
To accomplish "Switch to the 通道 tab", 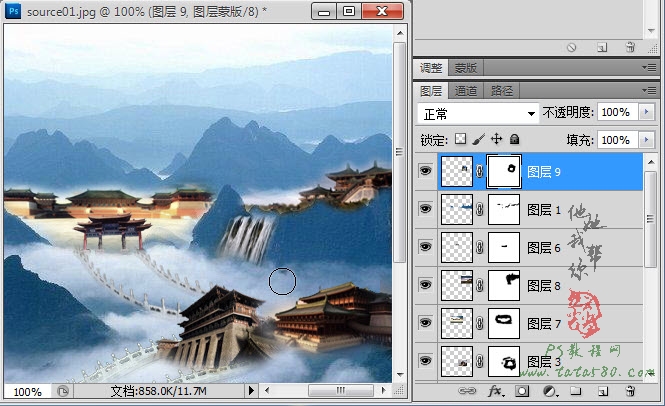I will [x=466, y=91].
